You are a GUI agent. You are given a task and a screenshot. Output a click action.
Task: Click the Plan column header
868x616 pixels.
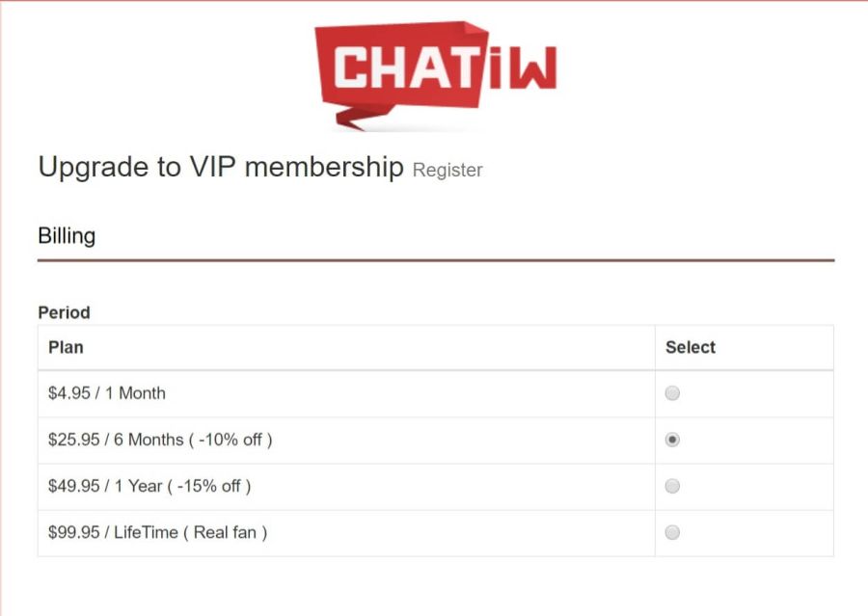[x=66, y=347]
